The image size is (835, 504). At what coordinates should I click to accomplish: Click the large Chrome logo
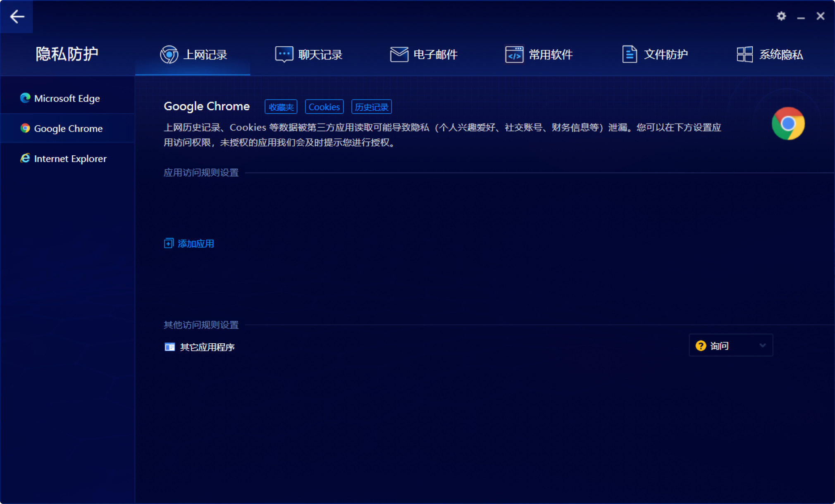788,124
